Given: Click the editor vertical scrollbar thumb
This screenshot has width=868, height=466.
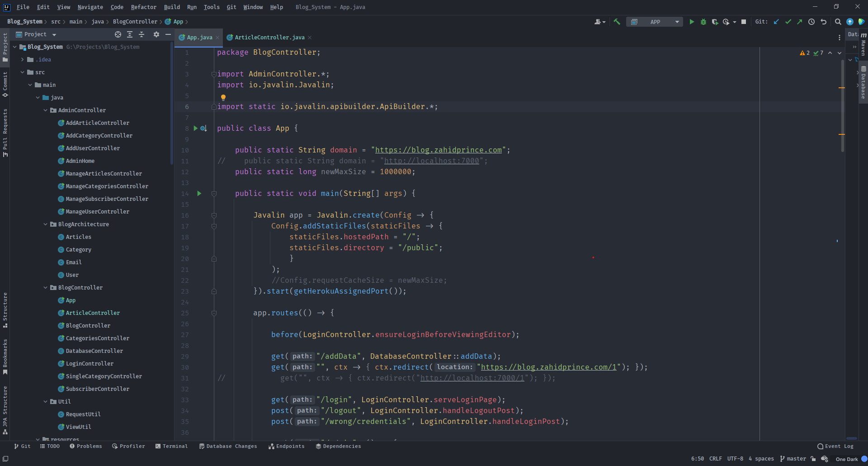Looking at the screenshot, I should (x=842, y=106).
